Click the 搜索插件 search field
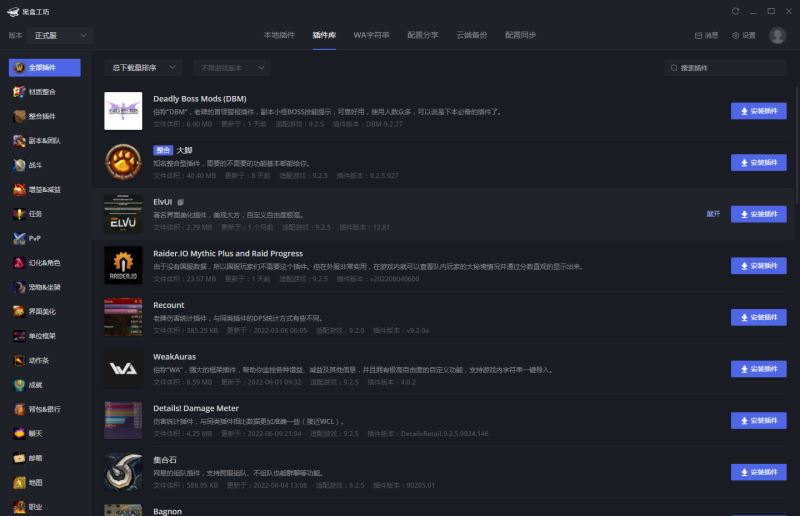Viewport: 800px width, 516px height. (x=725, y=67)
